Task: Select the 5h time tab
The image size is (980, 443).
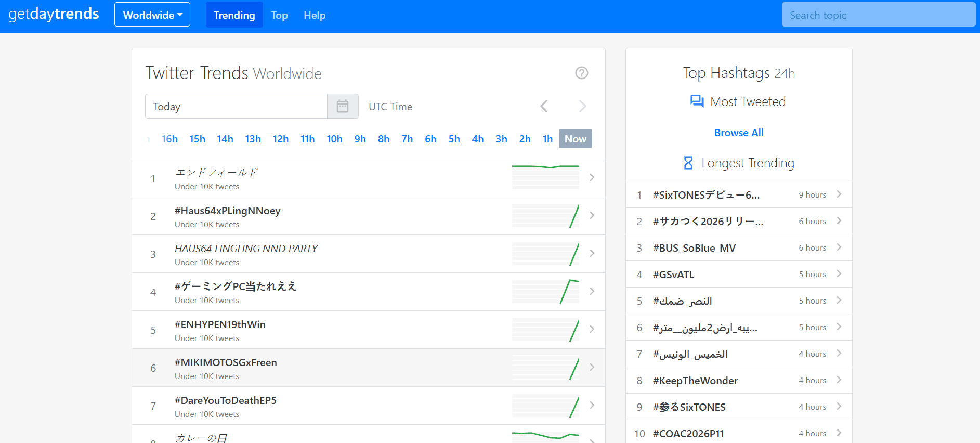Action: 454,139
